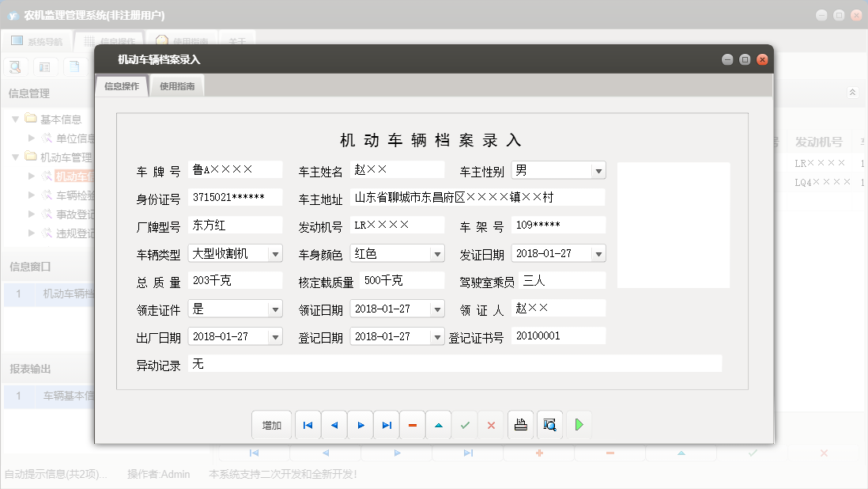Image resolution: width=868 pixels, height=489 pixels.
Task: Print the vehicle record
Action: (520, 425)
